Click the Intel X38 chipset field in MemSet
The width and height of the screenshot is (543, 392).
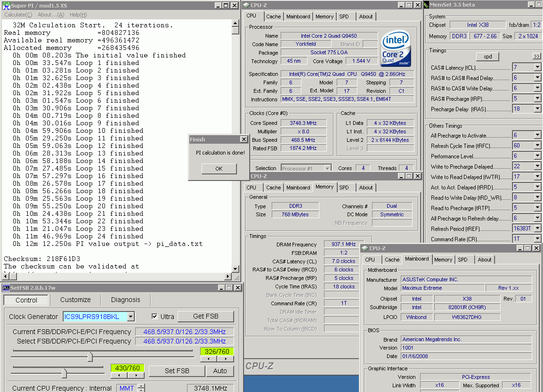click(478, 25)
